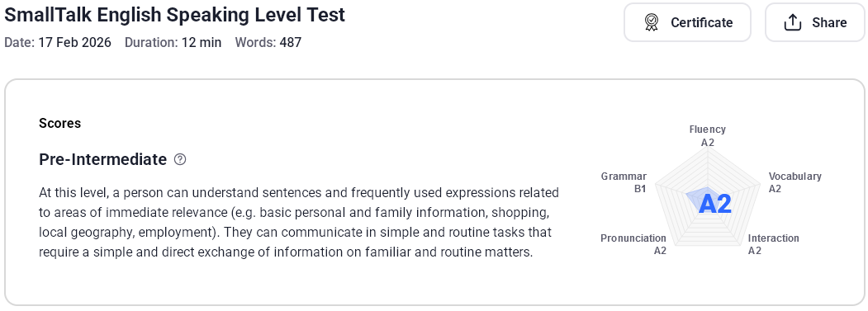The width and height of the screenshot is (868, 311).
Task: Click the Words 487 text
Action: click(268, 43)
